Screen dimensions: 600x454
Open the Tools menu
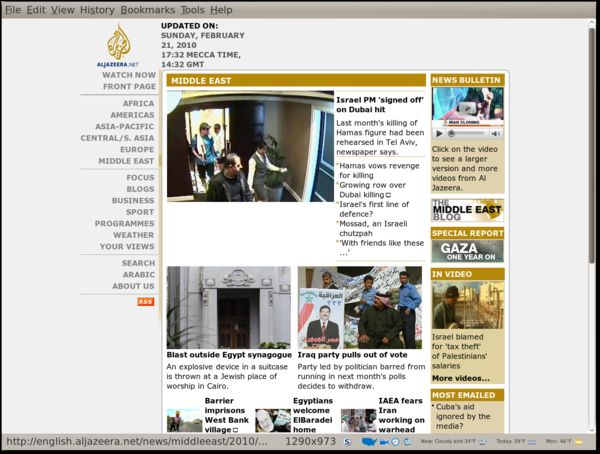pos(192,10)
